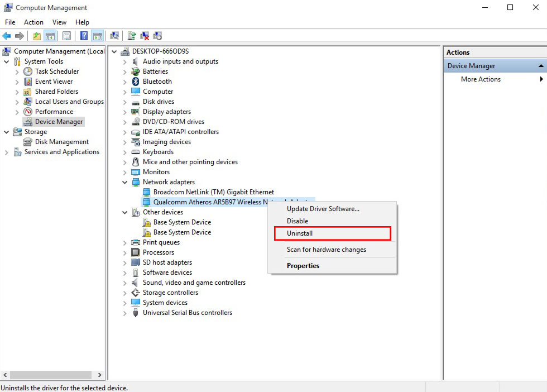Screen dimensions: 547x392
Task: Click the Disk Management icon
Action: pyautogui.click(x=28, y=142)
